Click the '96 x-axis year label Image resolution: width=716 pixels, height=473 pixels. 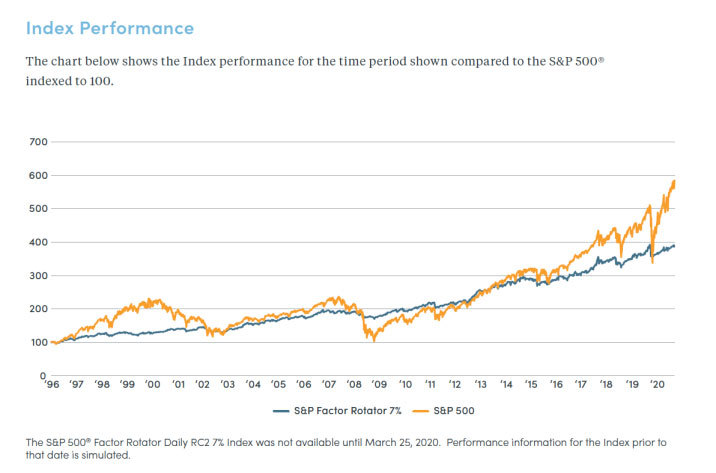(50, 384)
